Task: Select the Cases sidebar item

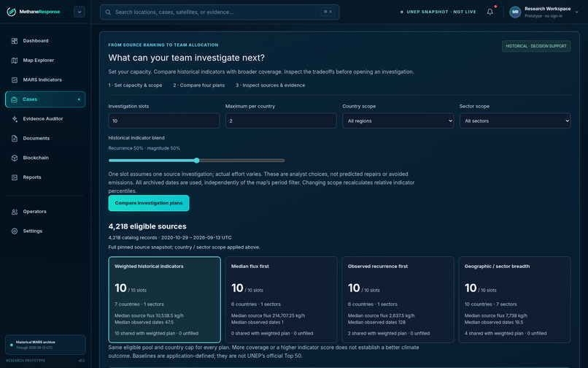Action: coord(45,99)
